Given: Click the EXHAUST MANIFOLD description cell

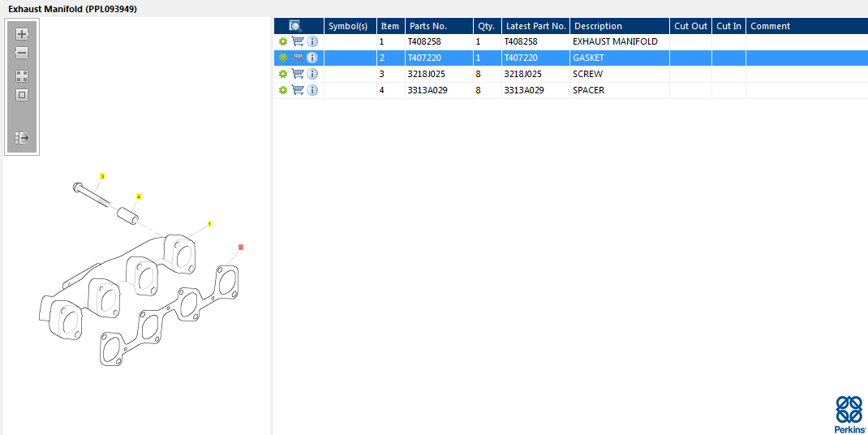Looking at the screenshot, I should (x=620, y=41).
